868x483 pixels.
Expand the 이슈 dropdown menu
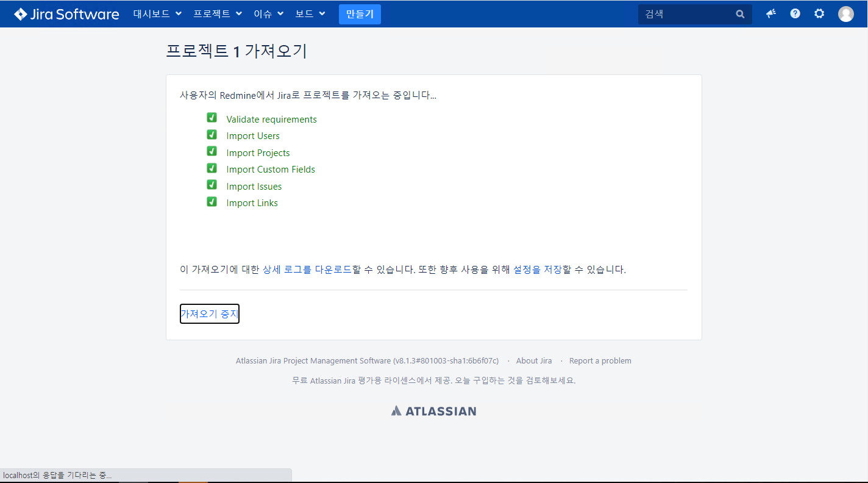tap(269, 13)
